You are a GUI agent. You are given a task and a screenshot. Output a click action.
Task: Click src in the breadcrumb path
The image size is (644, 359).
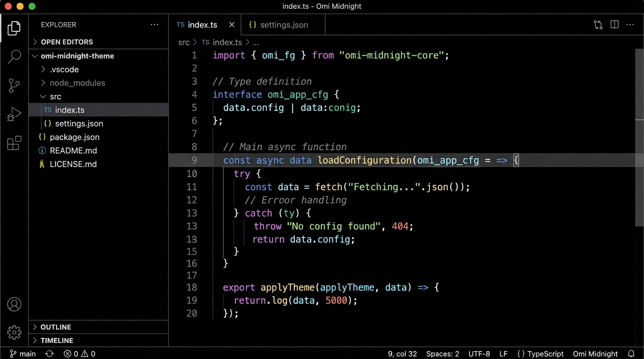pyautogui.click(x=184, y=42)
